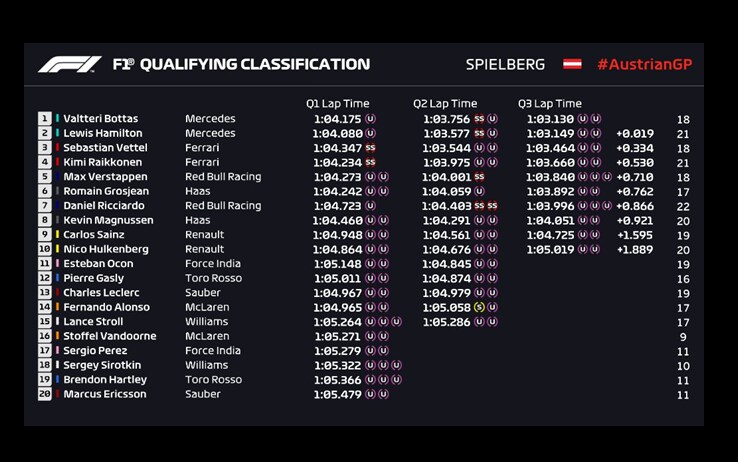Click the ultrasoft tyre icon in Bottas's Q1
The width and height of the screenshot is (738, 462).
370,119
